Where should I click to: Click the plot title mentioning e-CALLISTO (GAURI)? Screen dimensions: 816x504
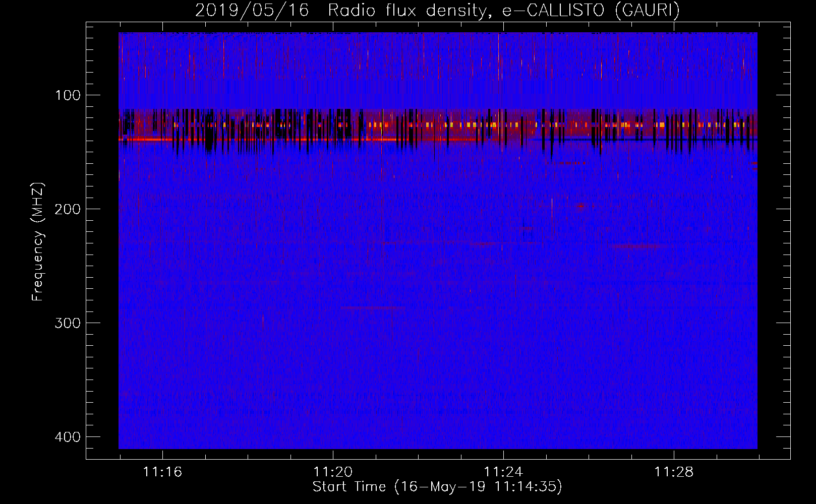[x=437, y=10]
